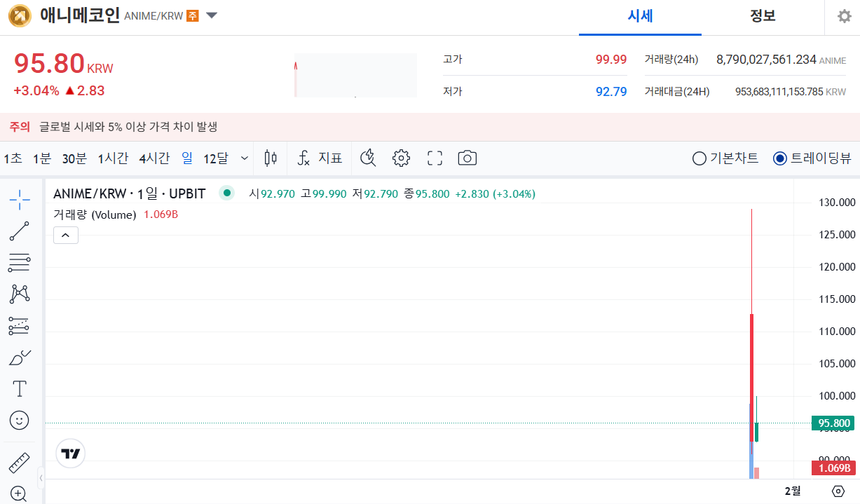This screenshot has width=860, height=504.
Task: Click the 애니메코인 coin name
Action: tap(79, 15)
